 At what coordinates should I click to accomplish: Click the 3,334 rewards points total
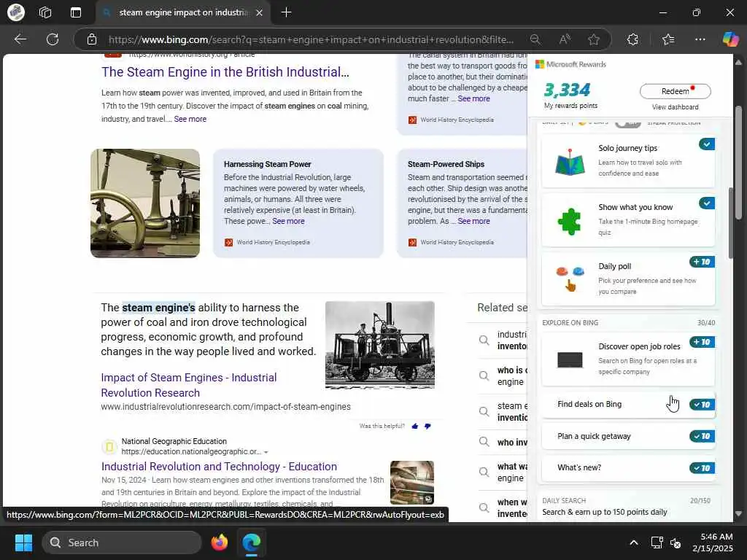click(567, 90)
